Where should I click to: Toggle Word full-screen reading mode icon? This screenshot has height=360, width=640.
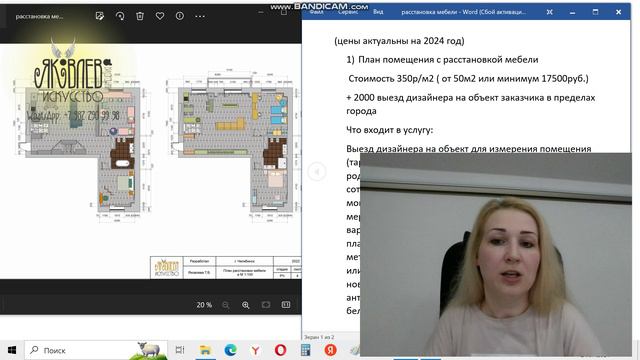click(x=549, y=12)
